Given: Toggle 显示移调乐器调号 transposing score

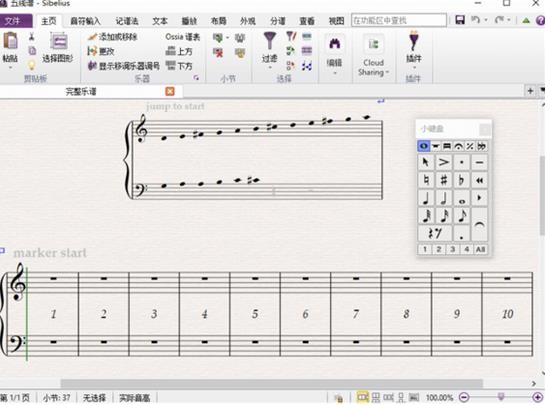Looking at the screenshot, I should click(123, 65).
